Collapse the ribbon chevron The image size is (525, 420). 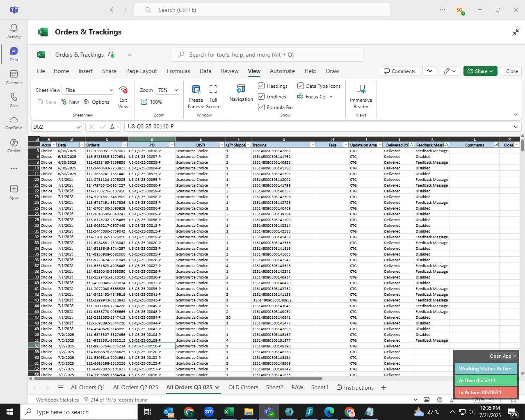pos(516,115)
